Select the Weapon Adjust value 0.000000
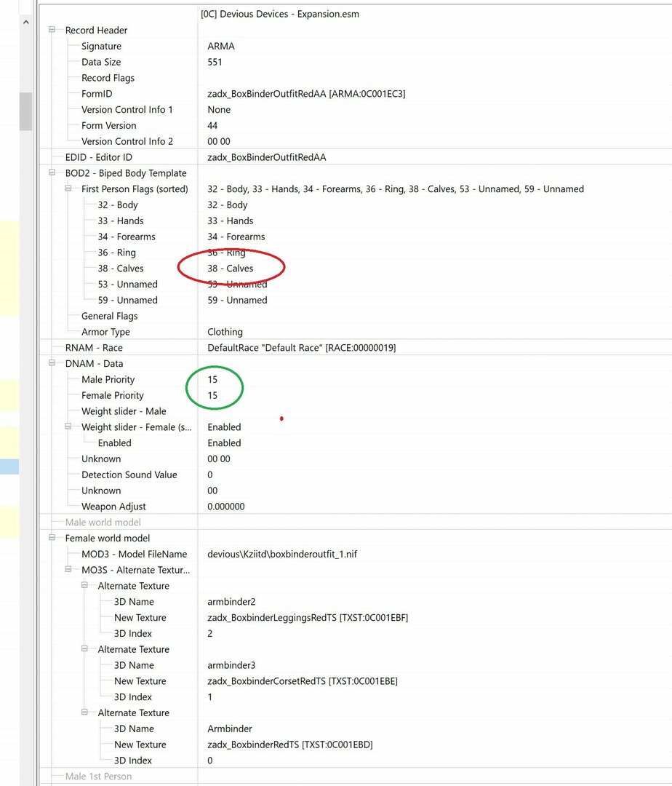The width and height of the screenshot is (672, 786). [x=226, y=507]
